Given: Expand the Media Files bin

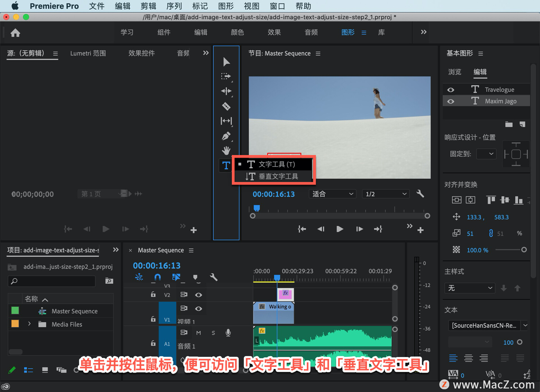Looking at the screenshot, I should tap(29, 324).
